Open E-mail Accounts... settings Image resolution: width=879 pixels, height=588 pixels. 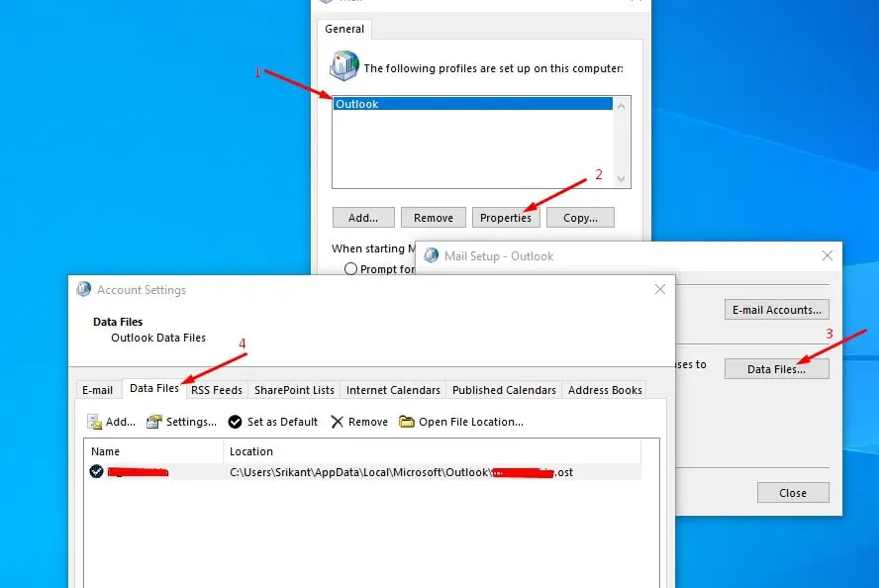tap(776, 310)
